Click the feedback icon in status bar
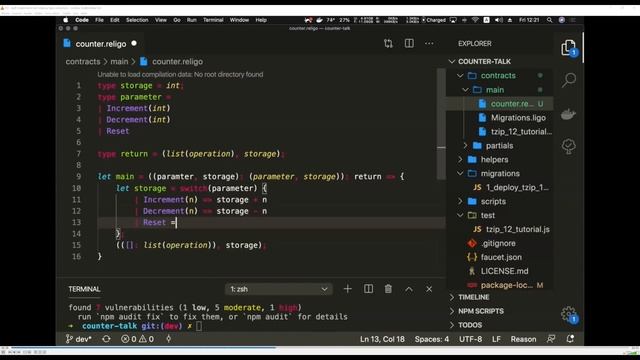640x360 pixels. coord(551,339)
